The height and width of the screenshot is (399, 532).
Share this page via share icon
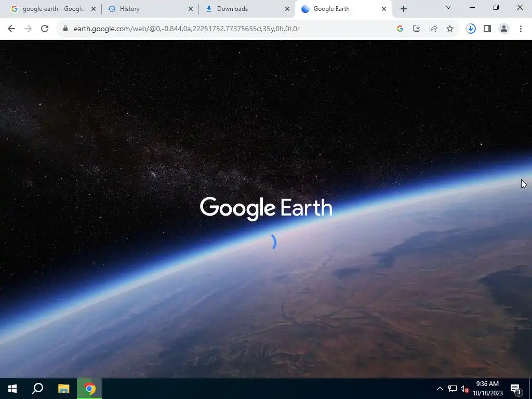(x=433, y=29)
